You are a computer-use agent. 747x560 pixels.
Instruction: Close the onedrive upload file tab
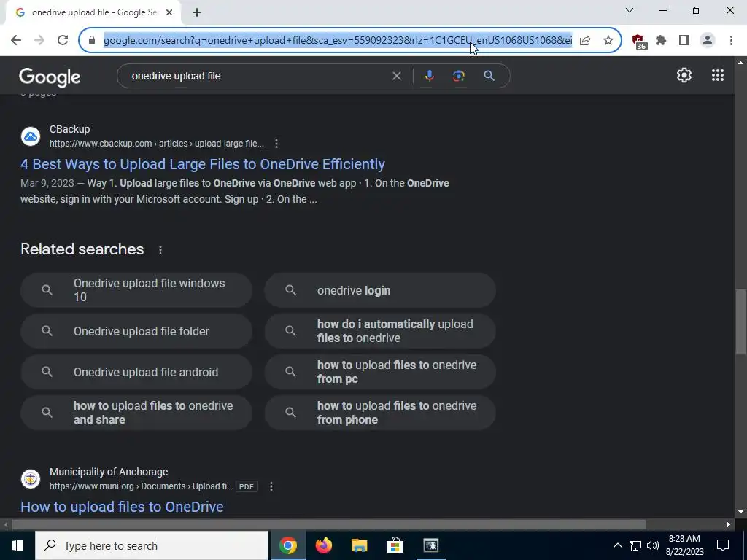(169, 13)
